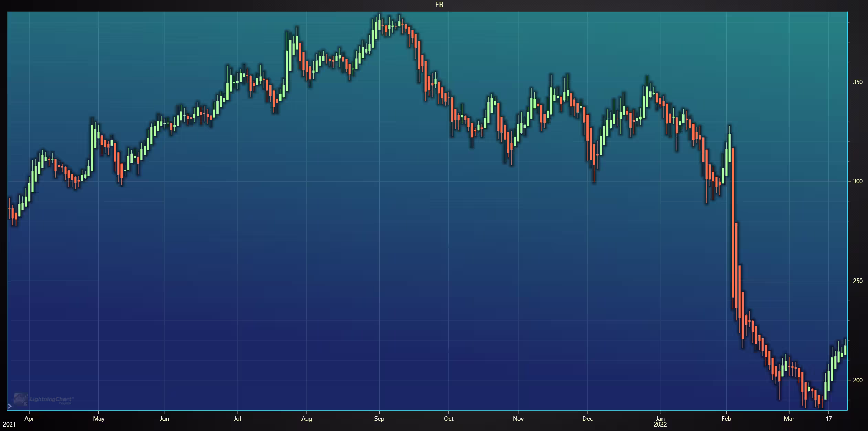868x431 pixels.
Task: Select the Jul label on time axis
Action: tap(237, 419)
